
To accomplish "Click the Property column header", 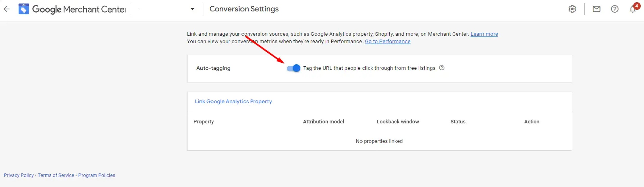I will 204,122.
